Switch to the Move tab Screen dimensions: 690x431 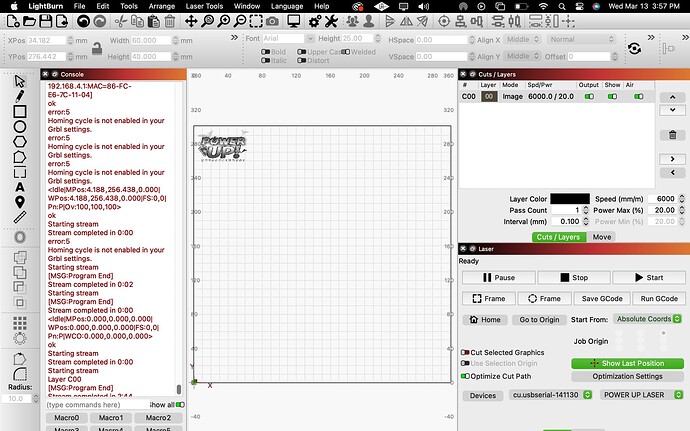coord(602,237)
